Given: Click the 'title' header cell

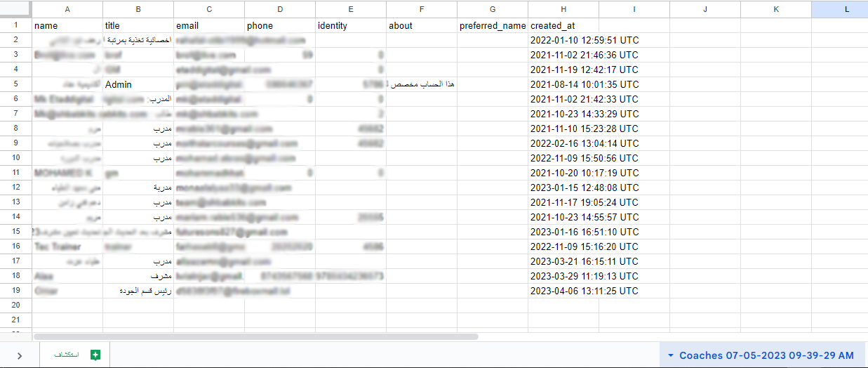Looking at the screenshot, I should (x=138, y=25).
